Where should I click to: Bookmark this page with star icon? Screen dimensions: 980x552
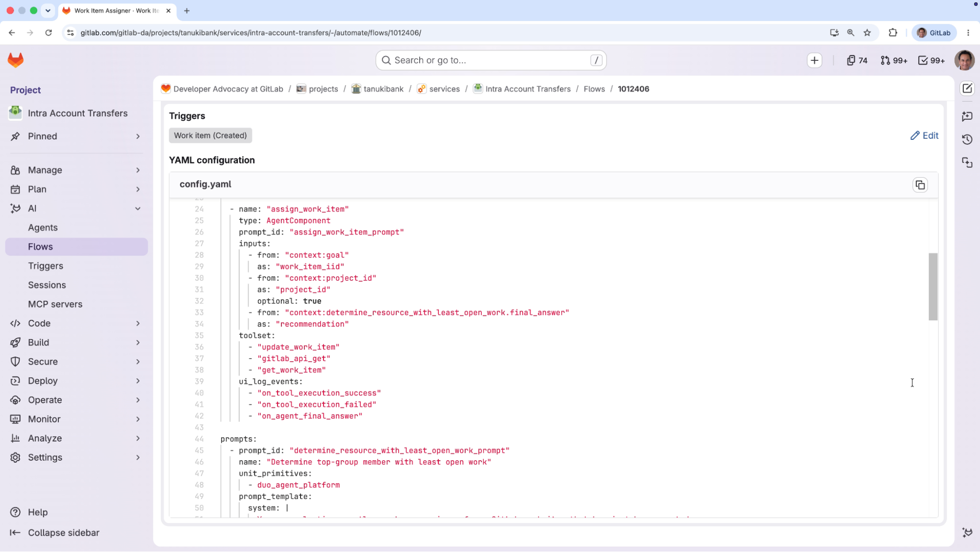pyautogui.click(x=867, y=33)
